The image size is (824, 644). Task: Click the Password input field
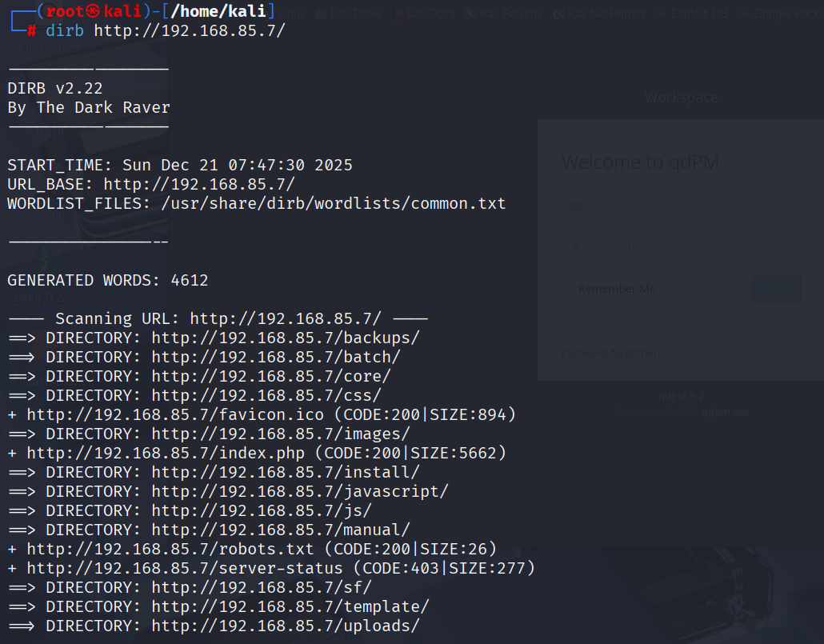[x=680, y=245]
